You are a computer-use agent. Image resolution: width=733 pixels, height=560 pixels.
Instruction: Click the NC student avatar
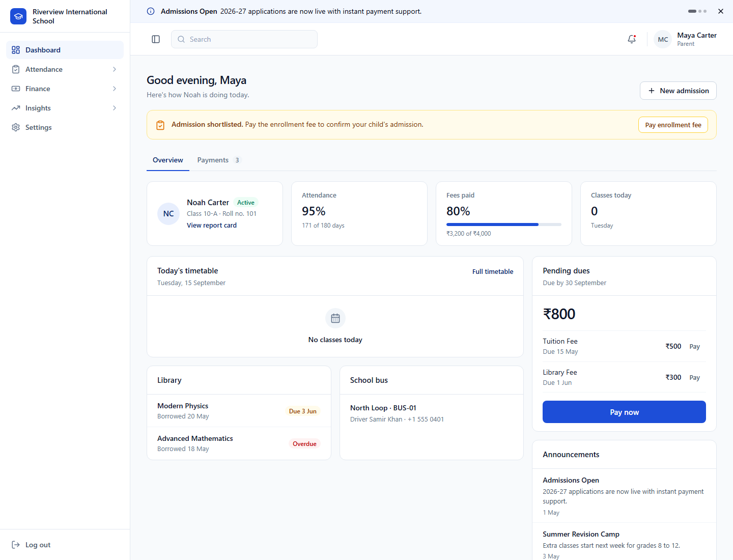pyautogui.click(x=168, y=214)
